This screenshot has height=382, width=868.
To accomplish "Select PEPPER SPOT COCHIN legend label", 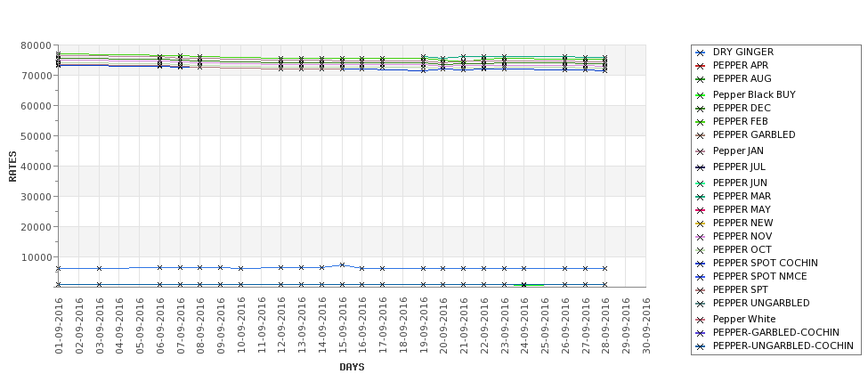I will [x=765, y=263].
